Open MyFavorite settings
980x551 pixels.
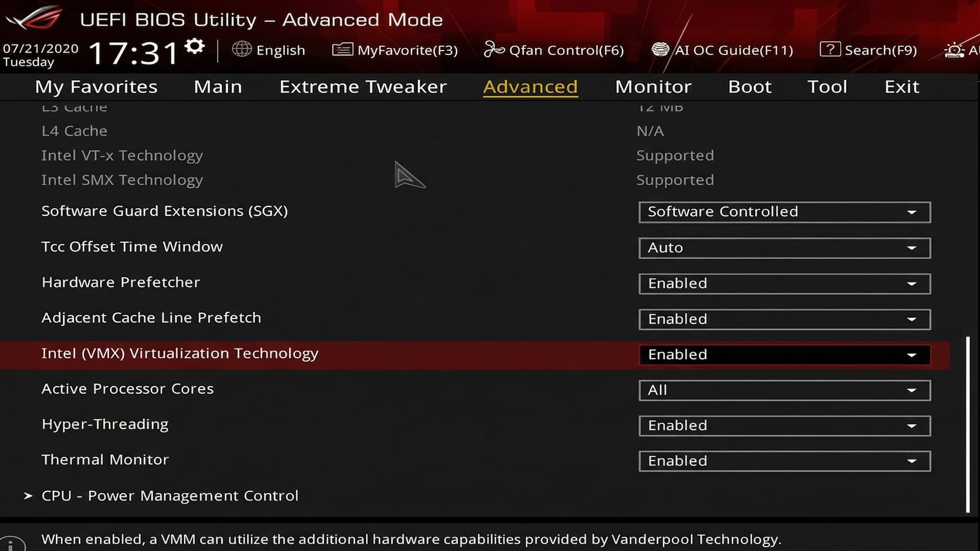click(395, 49)
